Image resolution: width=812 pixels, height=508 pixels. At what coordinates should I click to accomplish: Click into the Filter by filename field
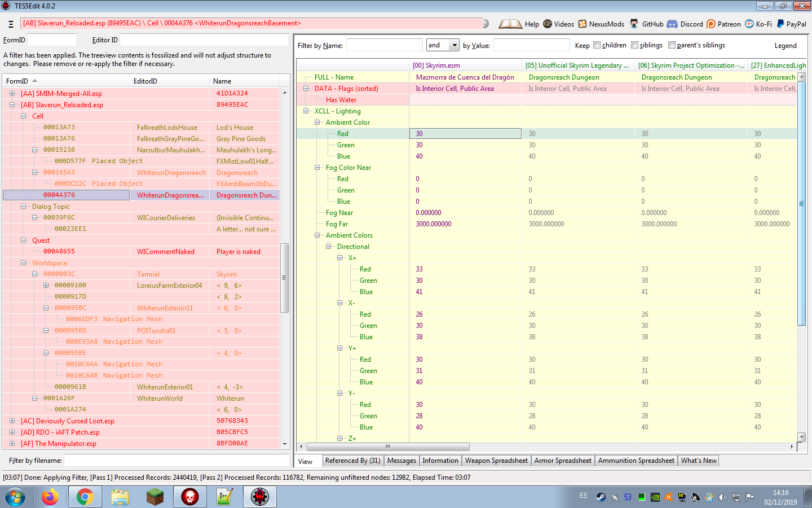[176, 461]
